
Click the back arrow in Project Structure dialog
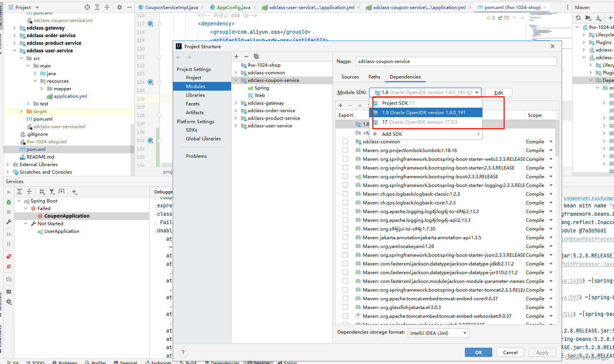179,57
